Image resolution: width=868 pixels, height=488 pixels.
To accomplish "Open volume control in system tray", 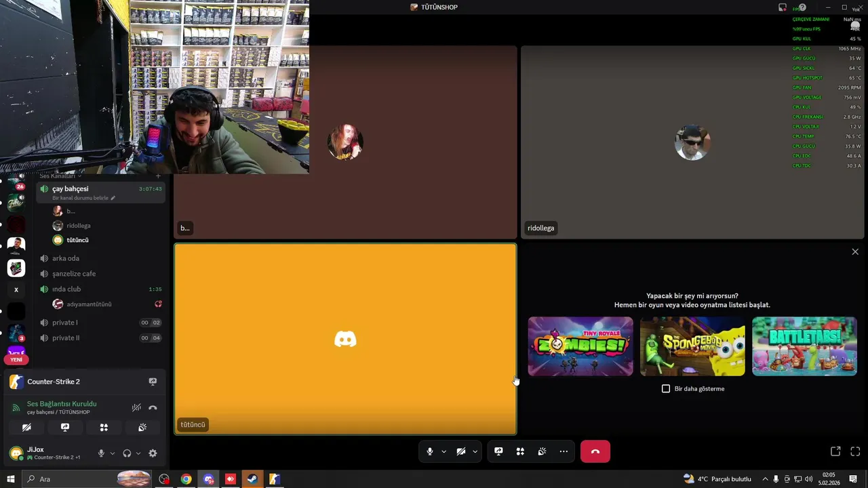I will tap(808, 479).
